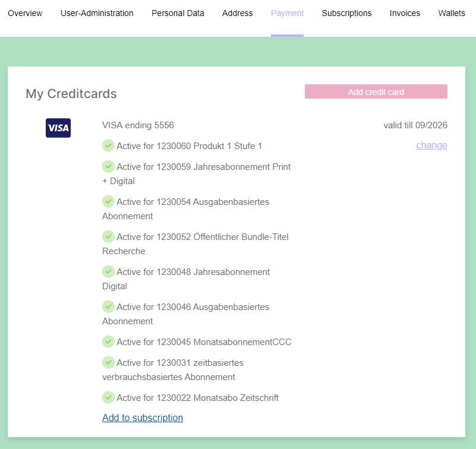Image resolution: width=476 pixels, height=449 pixels.
Task: Click checkmark icon for 1230052 Öffentlicher Bundle-Titel
Action: (x=108, y=236)
